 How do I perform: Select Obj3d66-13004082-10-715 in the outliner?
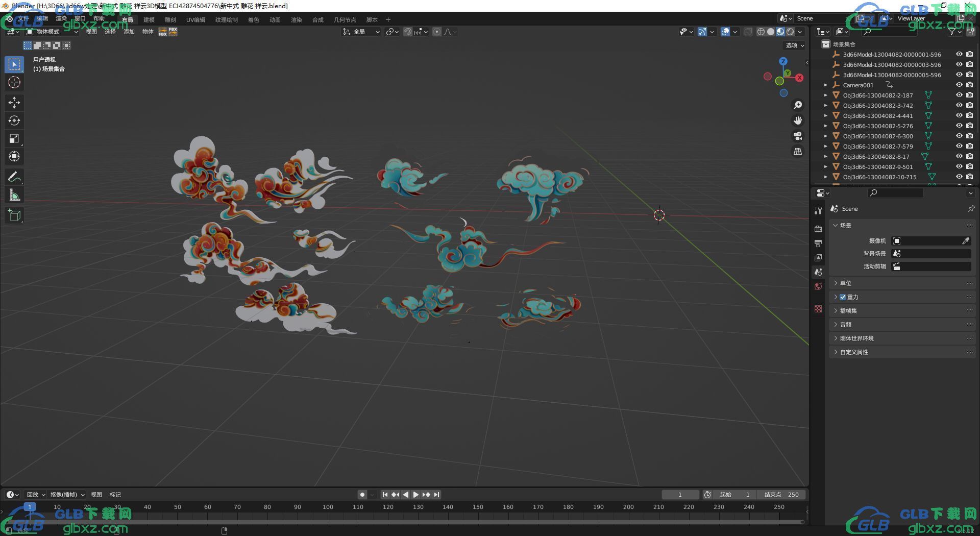[879, 177]
